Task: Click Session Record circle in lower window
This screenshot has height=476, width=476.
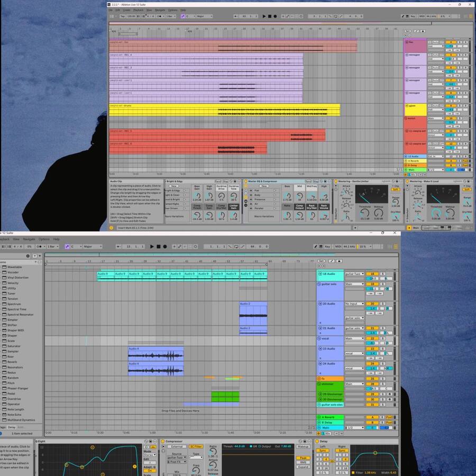Action: (196, 246)
